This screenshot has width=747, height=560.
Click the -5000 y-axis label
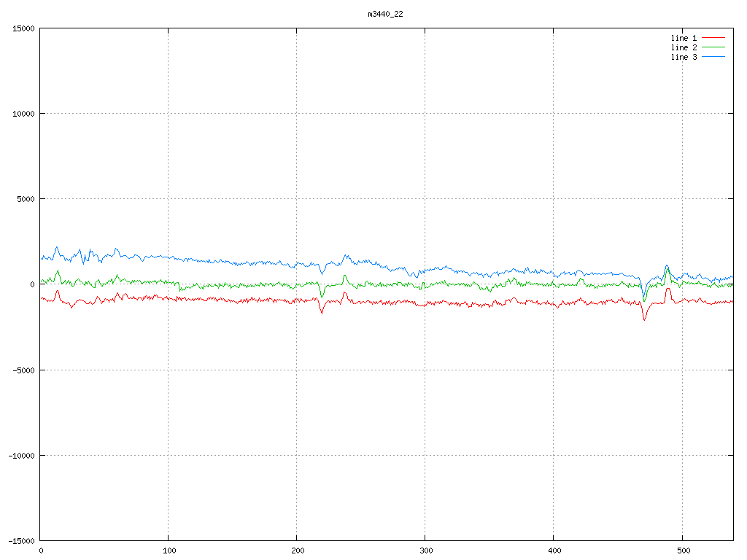pos(23,370)
